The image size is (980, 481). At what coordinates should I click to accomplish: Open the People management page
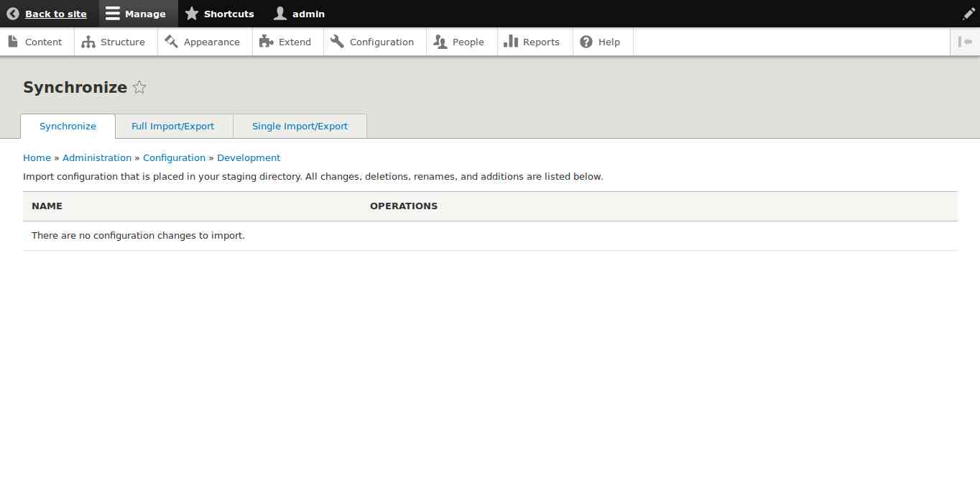point(460,42)
